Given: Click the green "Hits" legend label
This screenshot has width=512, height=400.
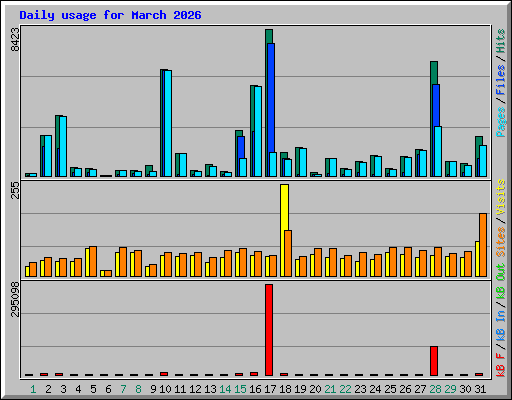Looking at the screenshot, I should point(501,41).
